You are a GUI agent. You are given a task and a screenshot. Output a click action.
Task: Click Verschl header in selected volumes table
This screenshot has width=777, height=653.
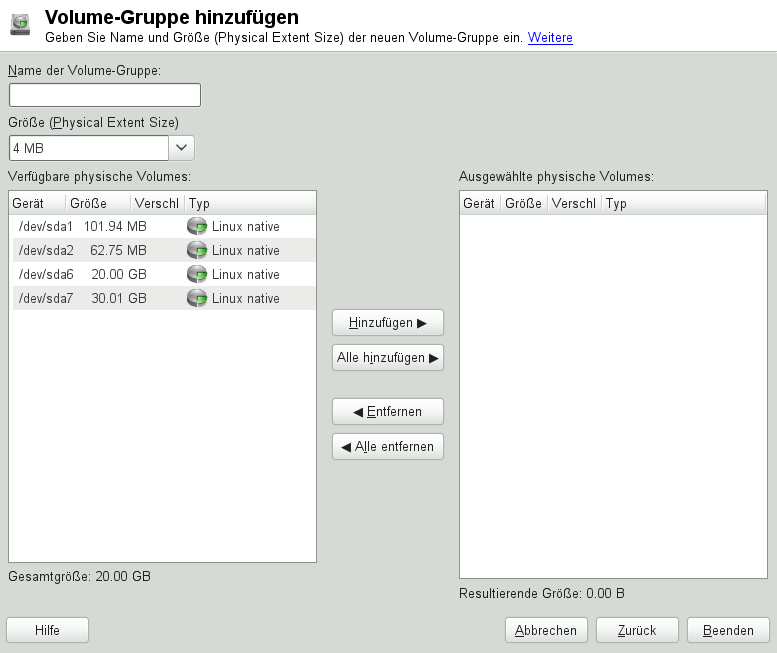[x=575, y=203]
